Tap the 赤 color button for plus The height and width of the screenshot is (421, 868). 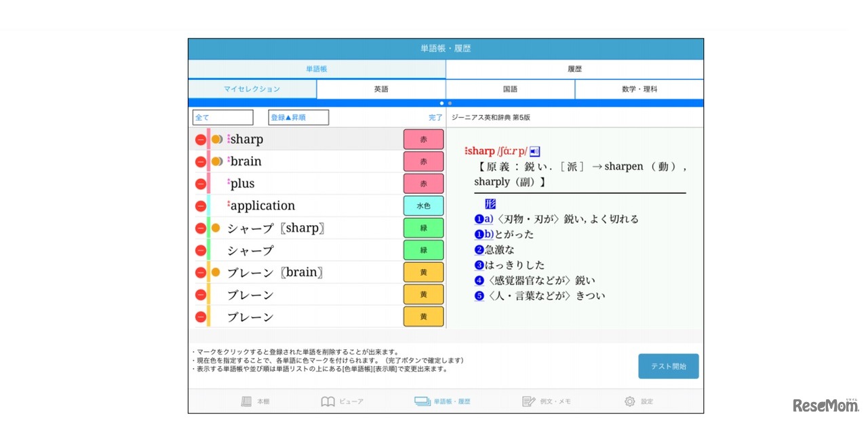[x=424, y=184]
